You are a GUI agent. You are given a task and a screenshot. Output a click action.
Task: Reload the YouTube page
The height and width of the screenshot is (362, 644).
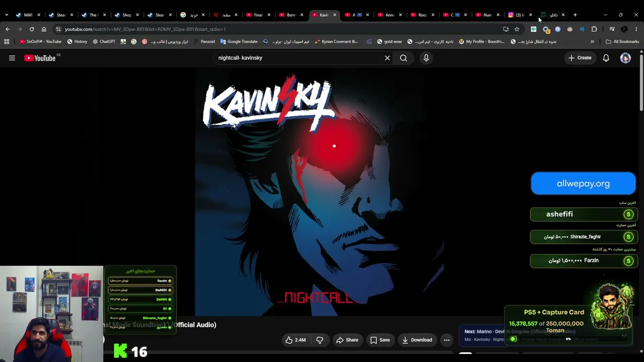coord(32,29)
